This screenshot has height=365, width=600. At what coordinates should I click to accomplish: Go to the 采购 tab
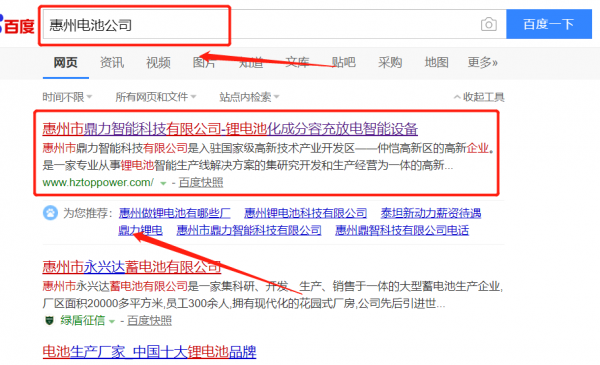pyautogui.click(x=390, y=62)
